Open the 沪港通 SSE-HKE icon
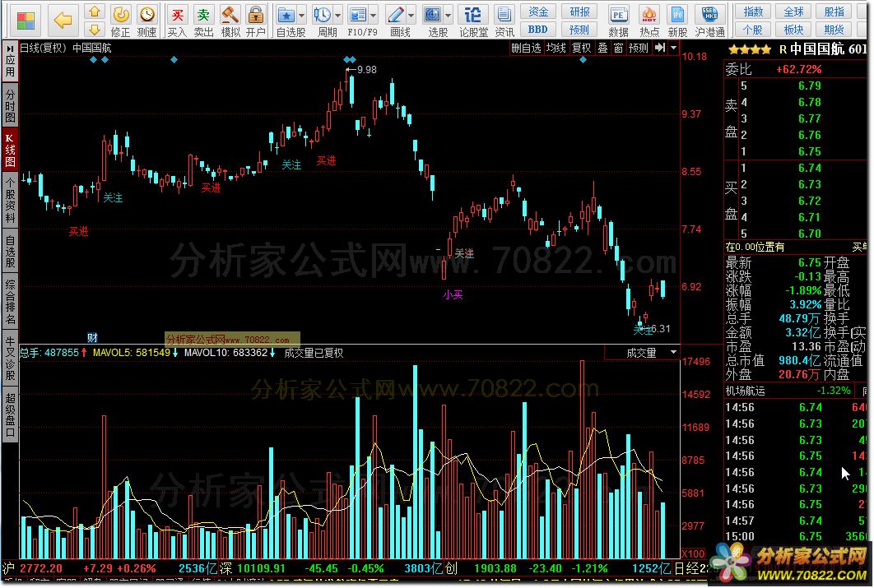Image resolution: width=874 pixels, height=588 pixels. pyautogui.click(x=710, y=21)
